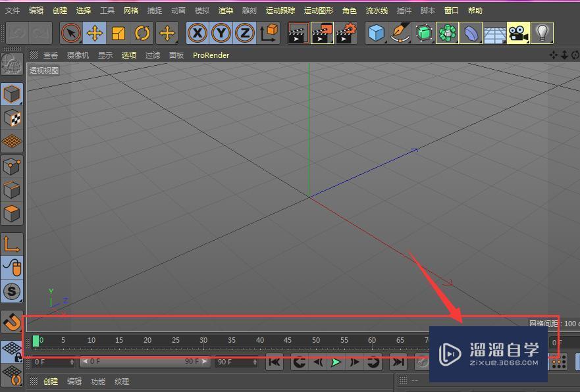Open the 渲染 menu
Image resolution: width=580 pixels, height=392 pixels.
[226, 11]
